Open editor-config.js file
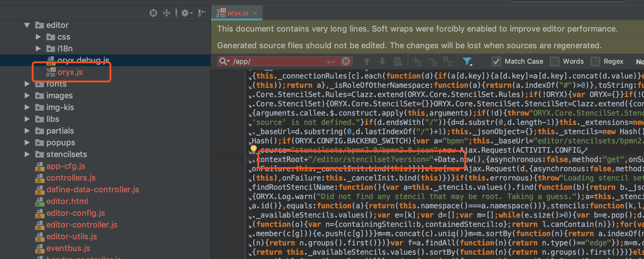 coord(75,213)
